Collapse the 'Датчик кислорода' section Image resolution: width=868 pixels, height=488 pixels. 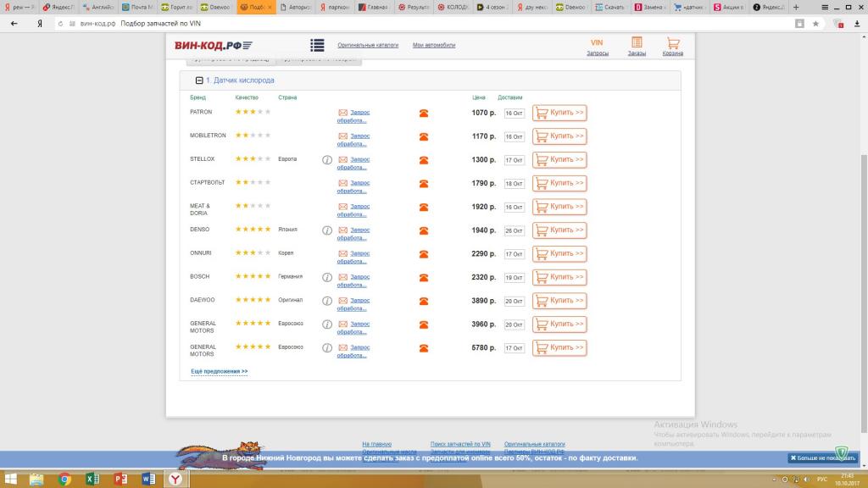tap(199, 80)
